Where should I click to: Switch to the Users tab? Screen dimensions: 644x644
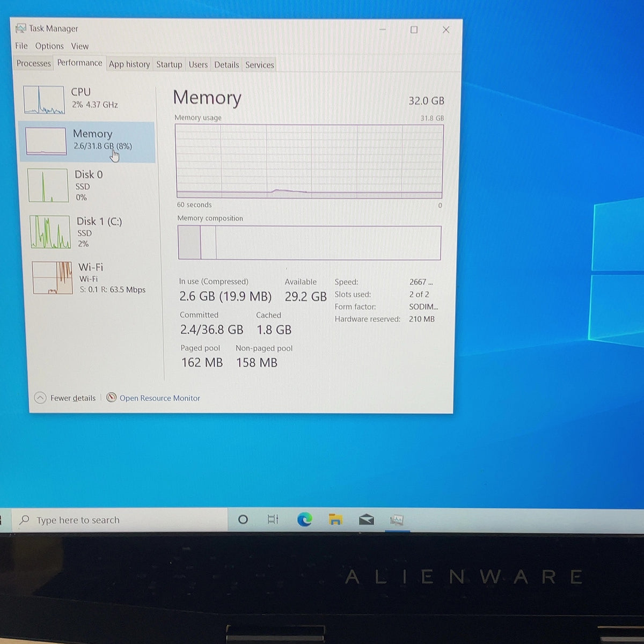coord(198,64)
